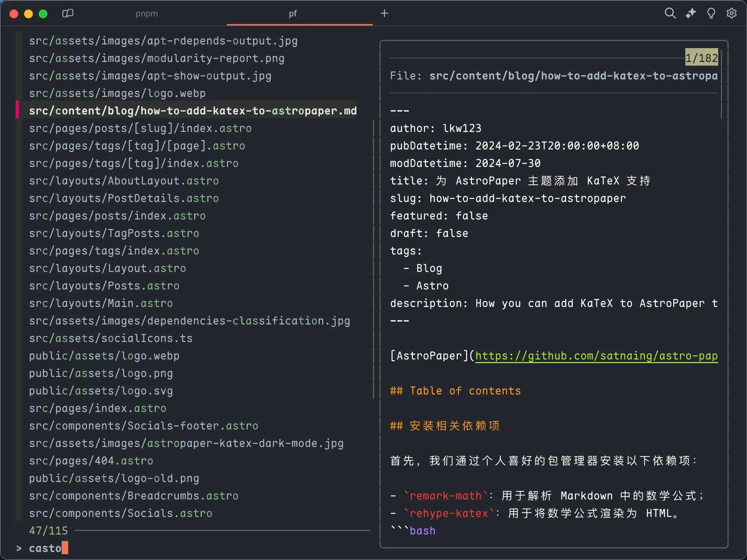Select src/layouts/PostDetails.astro file entry
Image resolution: width=747 pixels, height=560 pixels.
pos(124,198)
